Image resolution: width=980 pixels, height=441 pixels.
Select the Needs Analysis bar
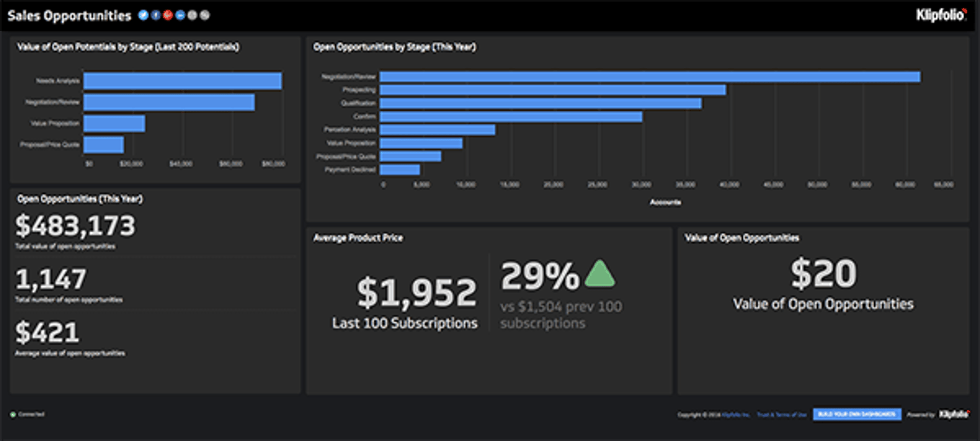coord(182,81)
